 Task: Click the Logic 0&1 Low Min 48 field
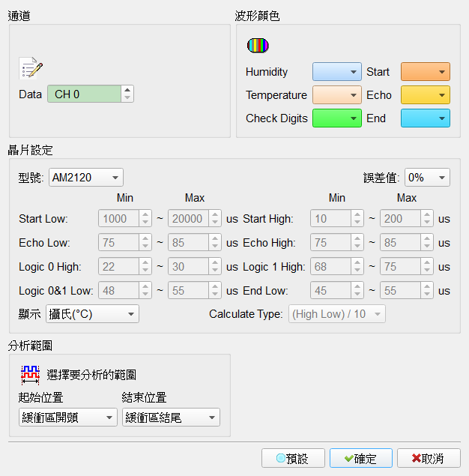[x=118, y=290]
